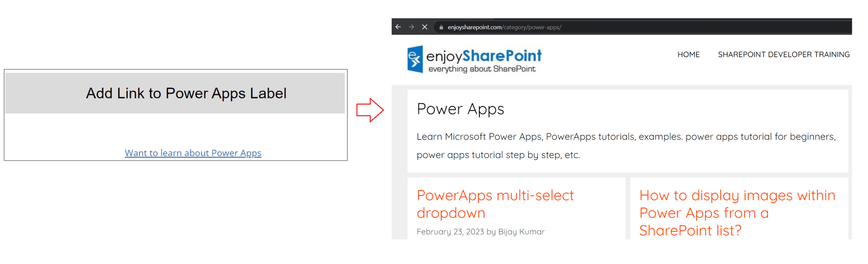Click the padlock security icon in address bar
This screenshot has width=868, height=264.
[x=441, y=27]
